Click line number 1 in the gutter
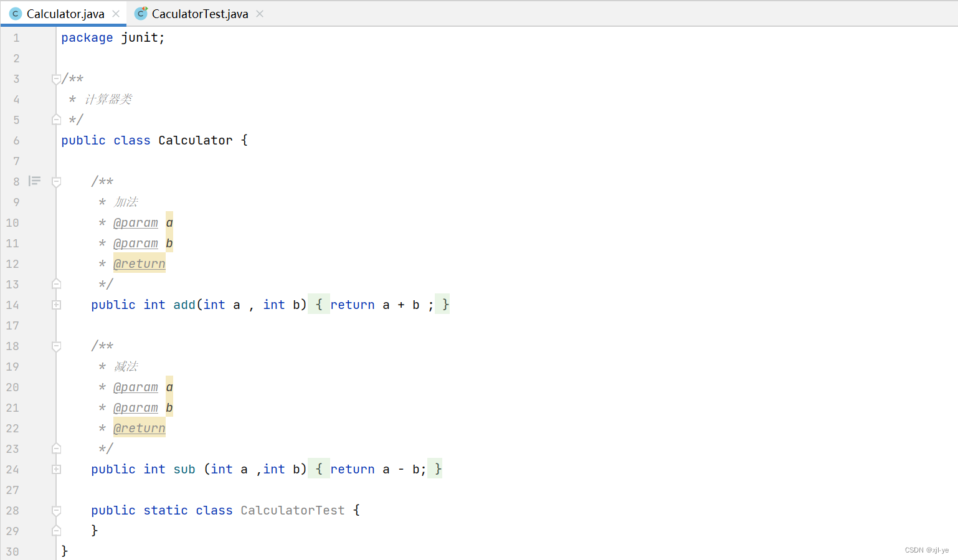The image size is (958, 560). 16,38
